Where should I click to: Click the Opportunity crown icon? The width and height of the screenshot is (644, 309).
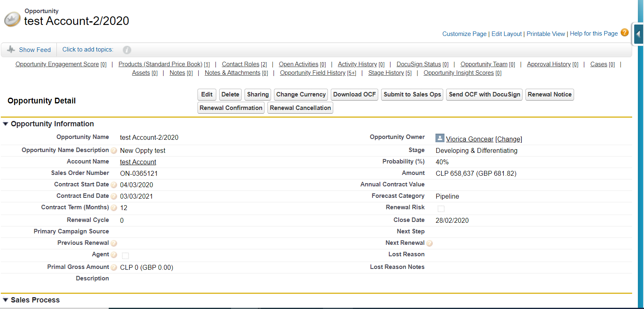(12, 19)
